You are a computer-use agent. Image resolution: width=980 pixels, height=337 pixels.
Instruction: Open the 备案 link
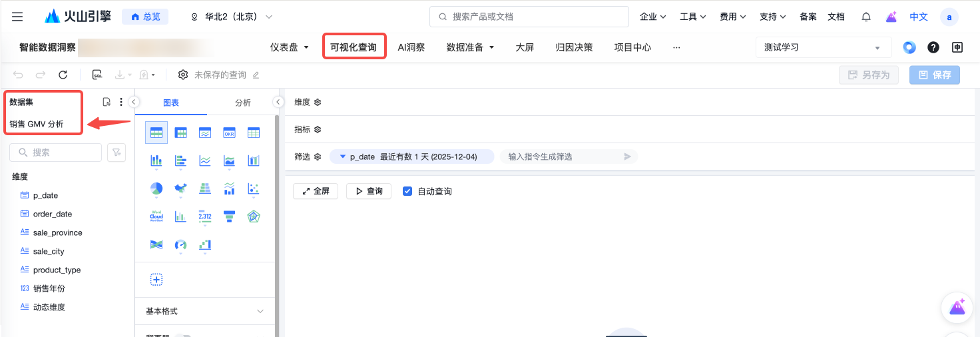(808, 17)
